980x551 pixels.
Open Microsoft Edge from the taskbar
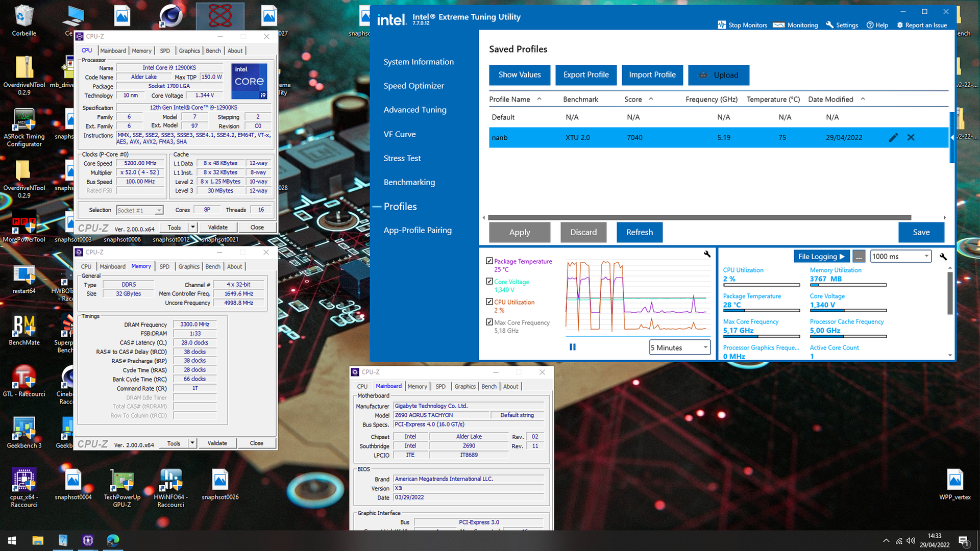click(113, 540)
